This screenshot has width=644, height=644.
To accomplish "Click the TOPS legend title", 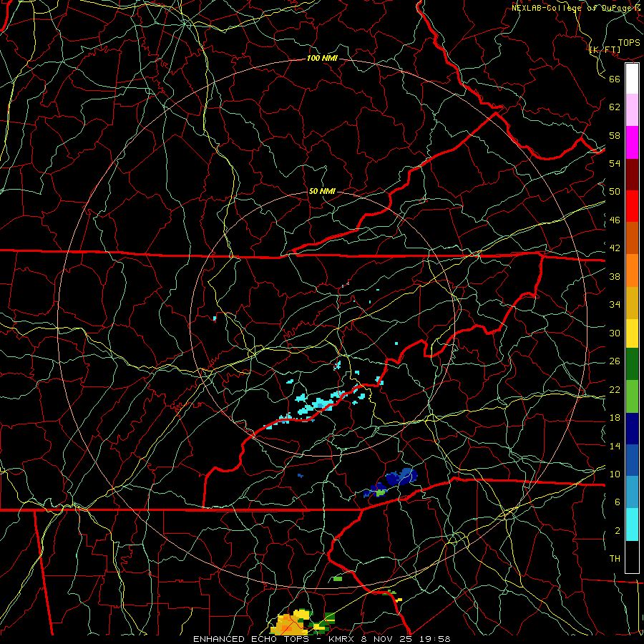I will [629, 43].
